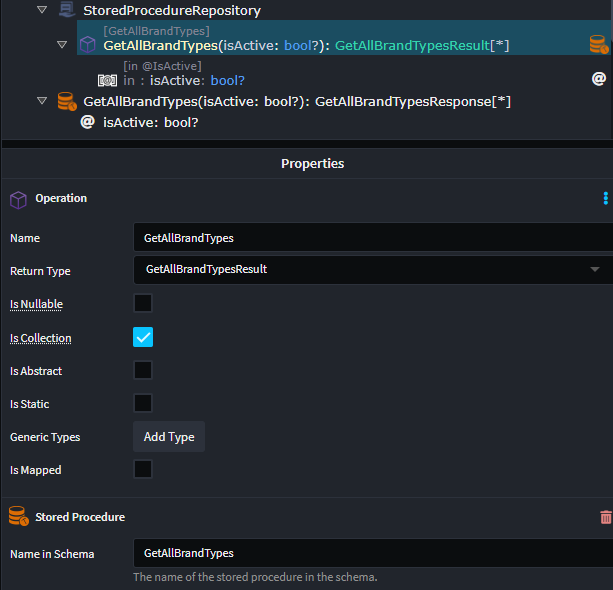Click the purple cube icon beside the GetAllBrandTypes operation
Image resolution: width=613 pixels, height=590 pixels.
coord(88,45)
